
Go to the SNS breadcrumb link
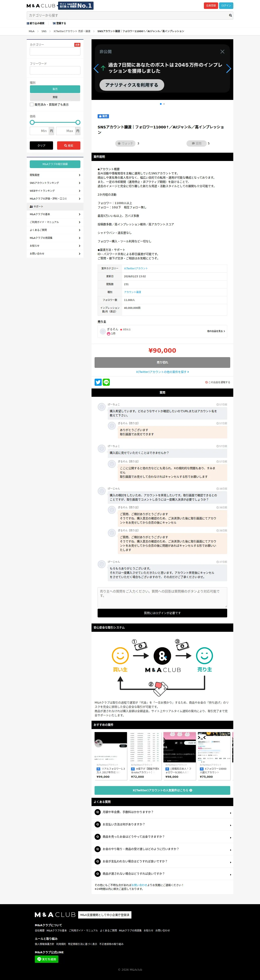click(x=44, y=31)
